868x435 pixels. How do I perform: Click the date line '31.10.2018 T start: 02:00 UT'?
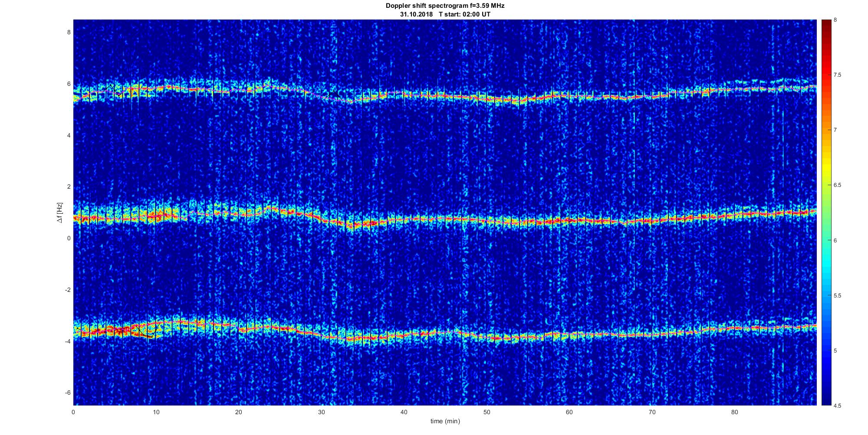click(445, 14)
